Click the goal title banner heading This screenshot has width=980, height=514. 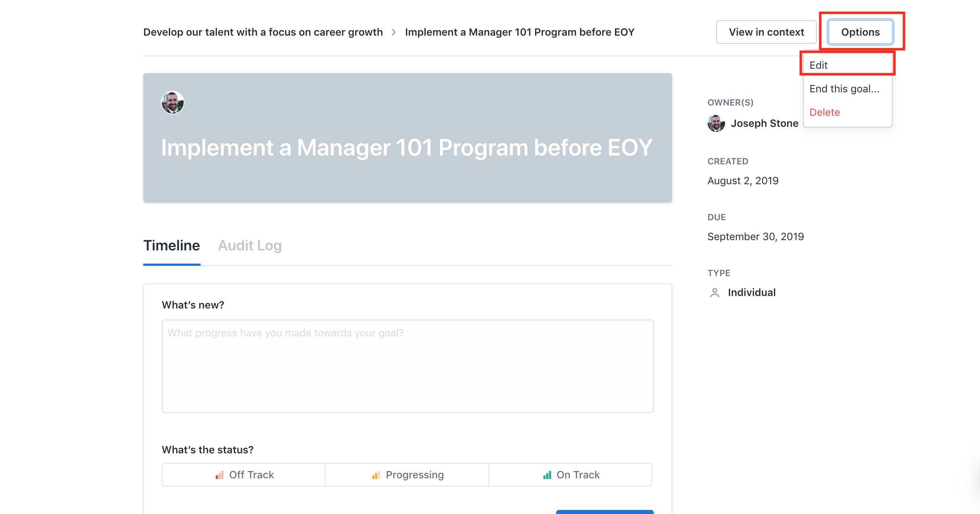coord(407,148)
